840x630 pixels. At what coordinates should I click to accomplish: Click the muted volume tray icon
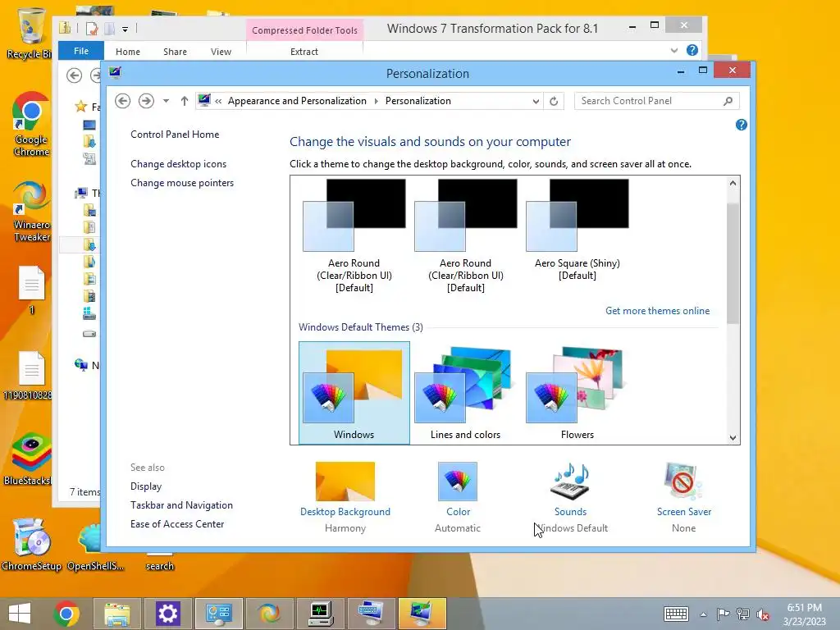[763, 614]
